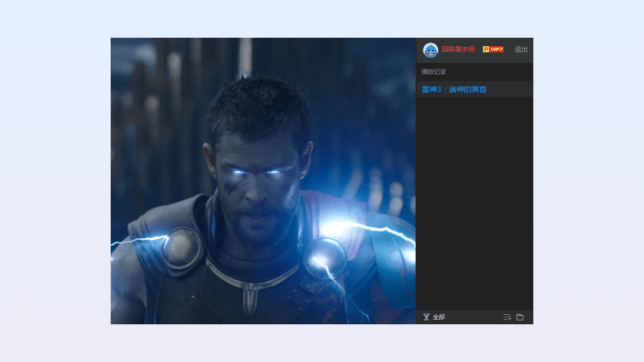The image size is (644, 362).
Task: Click the light blue background outside the player
Action: 55,181
